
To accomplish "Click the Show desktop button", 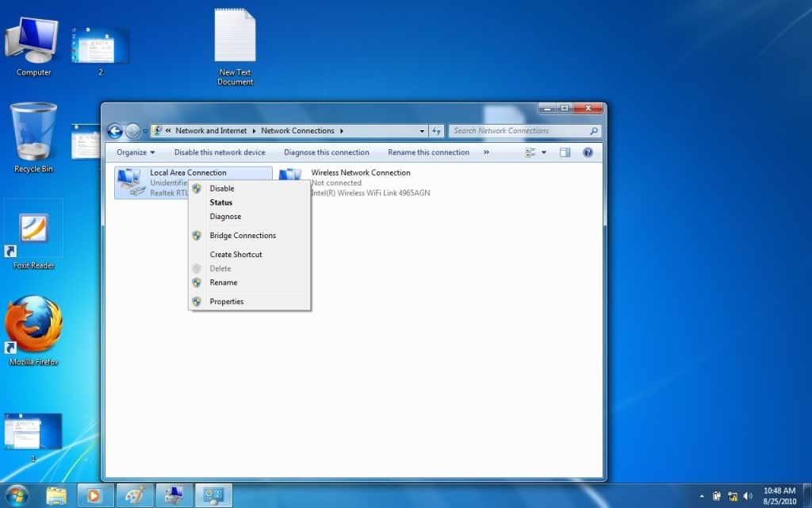I will [807, 495].
